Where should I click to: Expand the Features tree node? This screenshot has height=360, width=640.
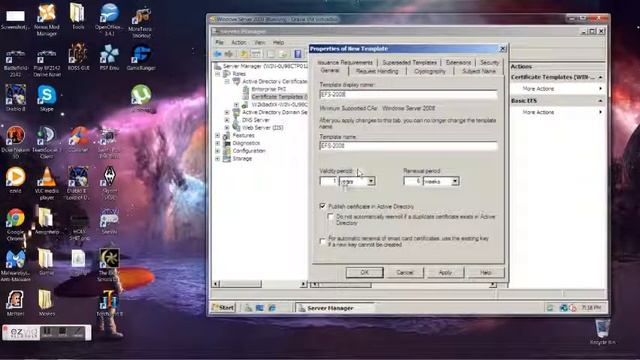tap(218, 136)
